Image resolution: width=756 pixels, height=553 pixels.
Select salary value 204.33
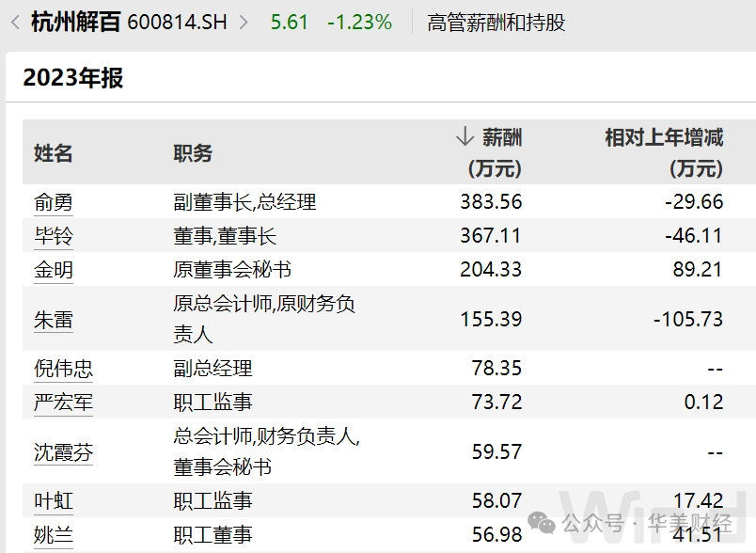[491, 270]
